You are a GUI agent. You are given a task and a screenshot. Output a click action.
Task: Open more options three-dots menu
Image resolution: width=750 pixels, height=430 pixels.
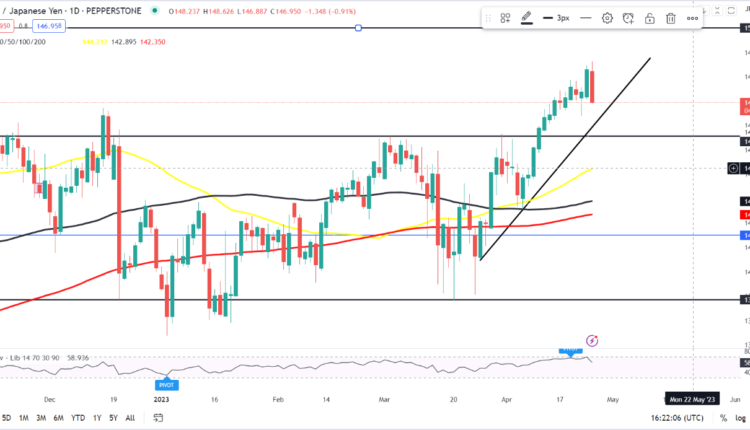click(693, 18)
